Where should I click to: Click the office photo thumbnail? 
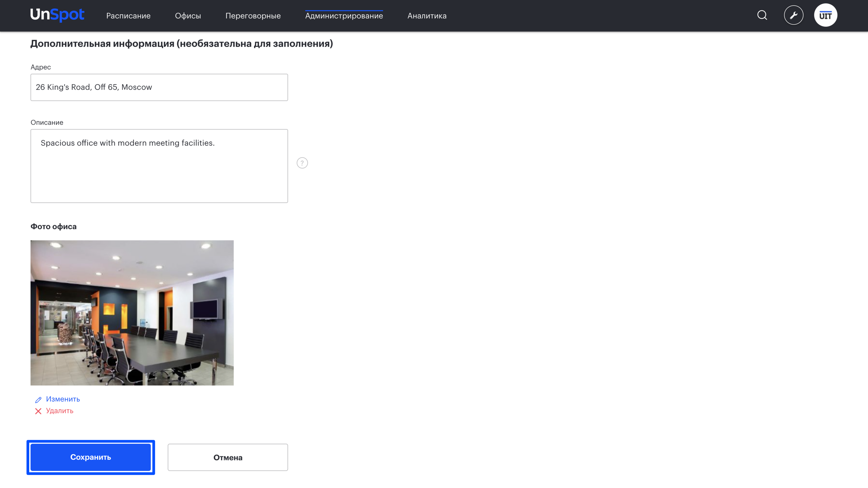(132, 313)
